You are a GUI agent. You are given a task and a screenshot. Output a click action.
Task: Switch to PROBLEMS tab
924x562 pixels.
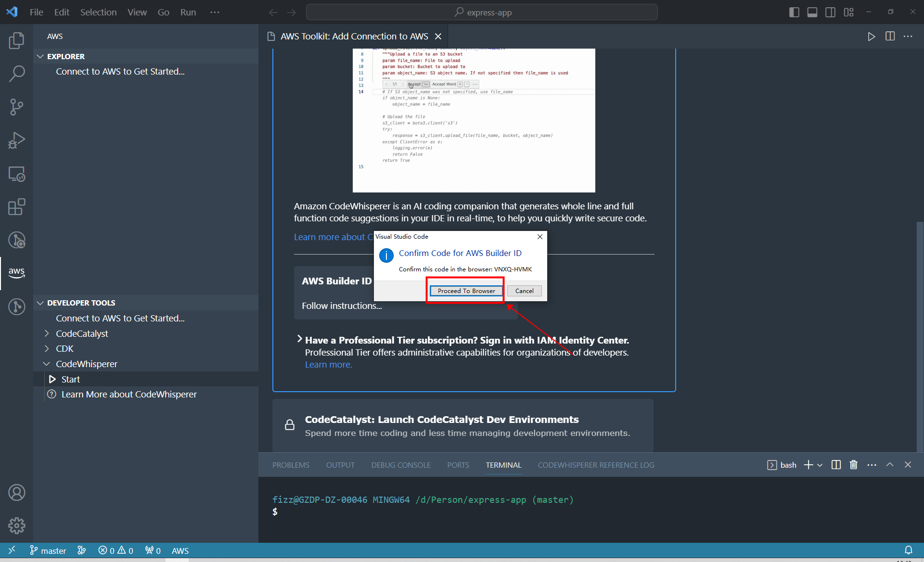[290, 465]
